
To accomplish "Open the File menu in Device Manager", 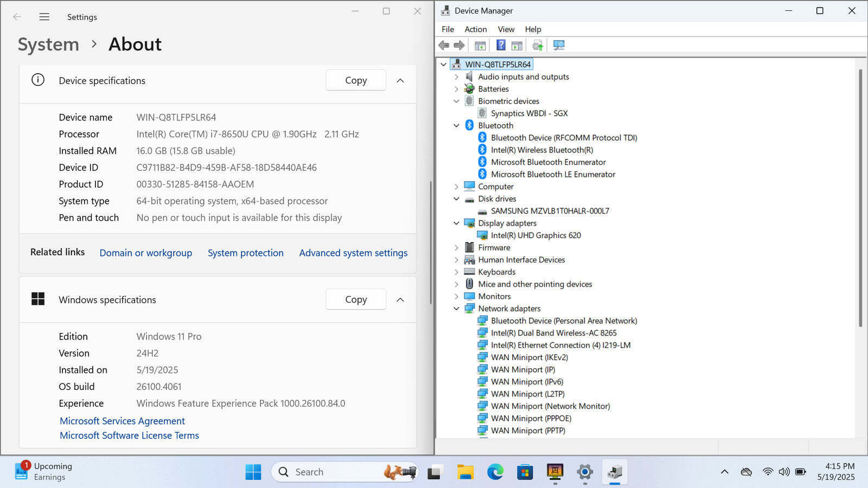I will pyautogui.click(x=448, y=29).
